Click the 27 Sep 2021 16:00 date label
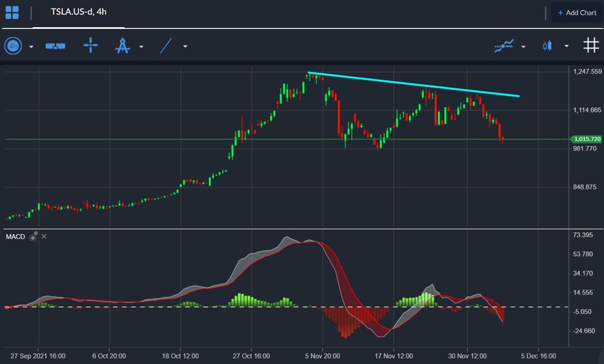The image size is (604, 364). pyautogui.click(x=37, y=356)
